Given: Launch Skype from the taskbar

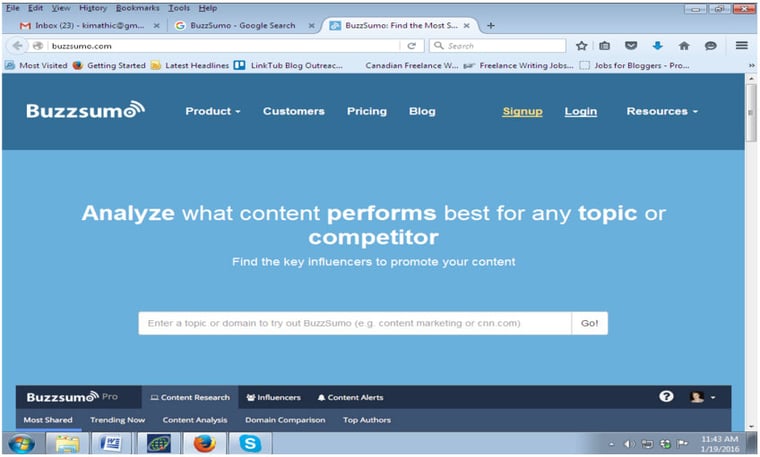Looking at the screenshot, I should click(249, 443).
